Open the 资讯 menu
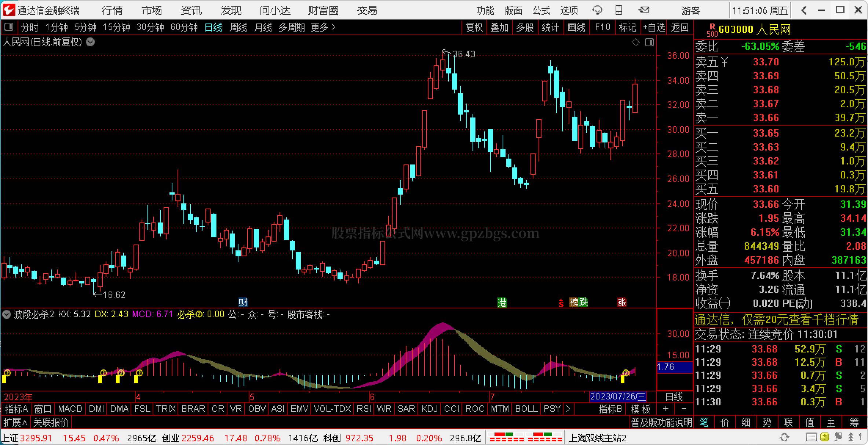 (192, 10)
